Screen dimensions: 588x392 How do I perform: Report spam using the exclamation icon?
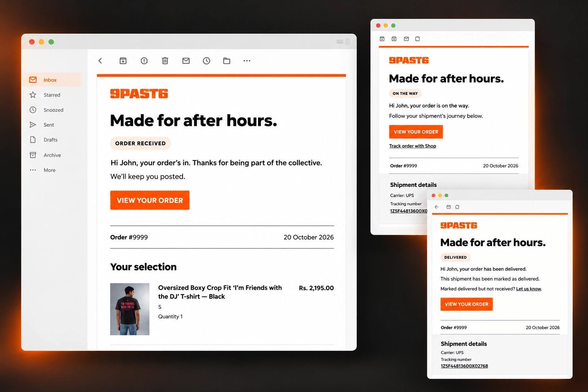pos(144,61)
